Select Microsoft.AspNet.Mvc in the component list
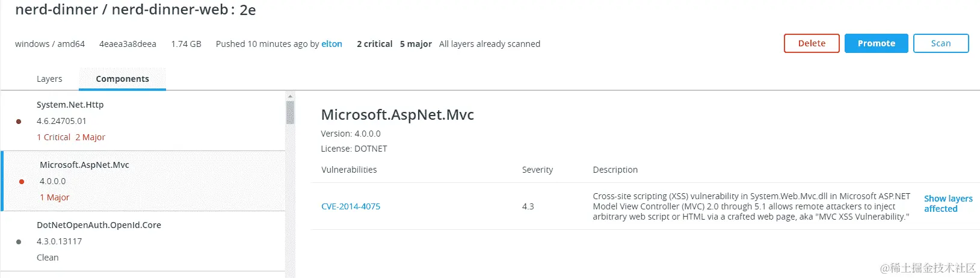Screen dimensions: 980x278 (84, 165)
